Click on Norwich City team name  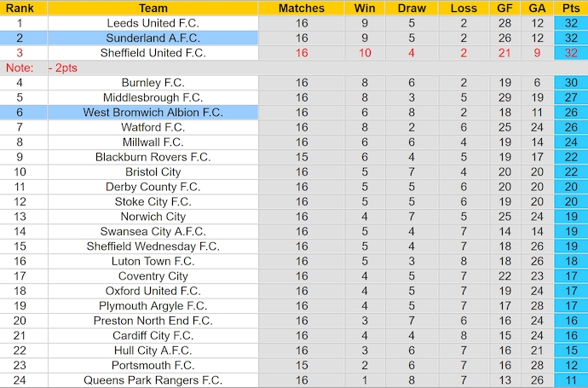click(153, 217)
